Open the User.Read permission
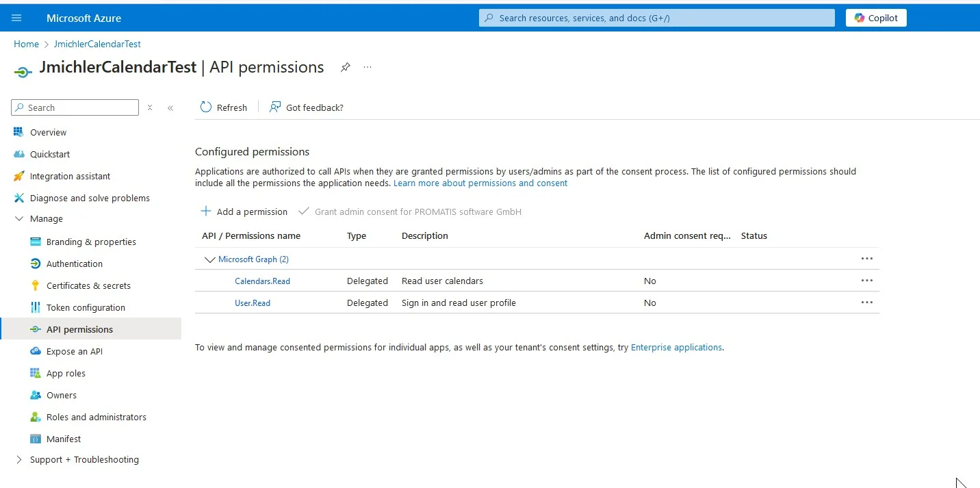The image size is (980, 488). (x=253, y=303)
